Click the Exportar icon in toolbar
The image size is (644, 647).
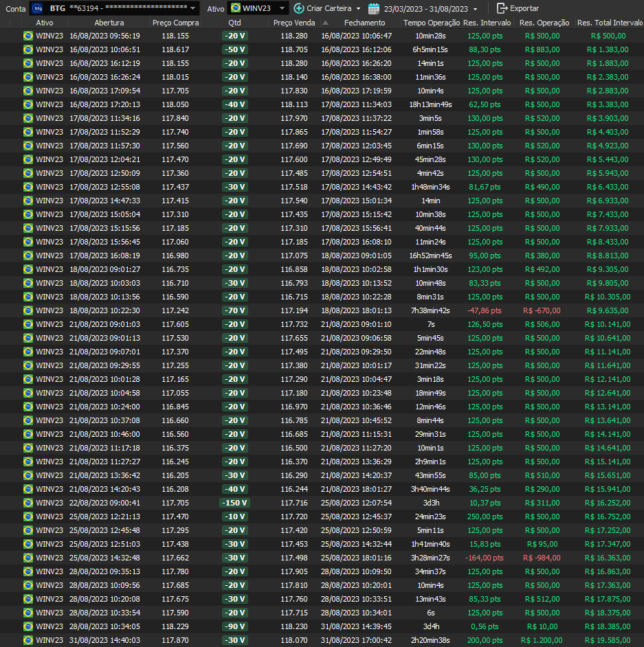502,8
